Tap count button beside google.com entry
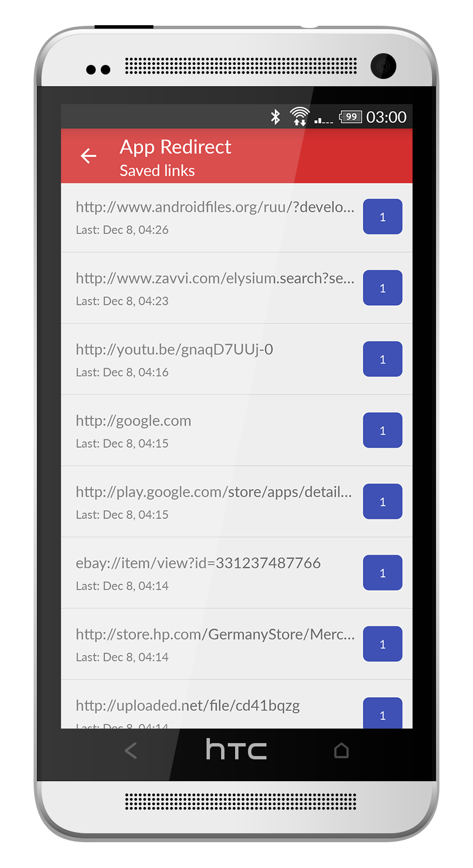The image size is (473, 868). click(383, 430)
